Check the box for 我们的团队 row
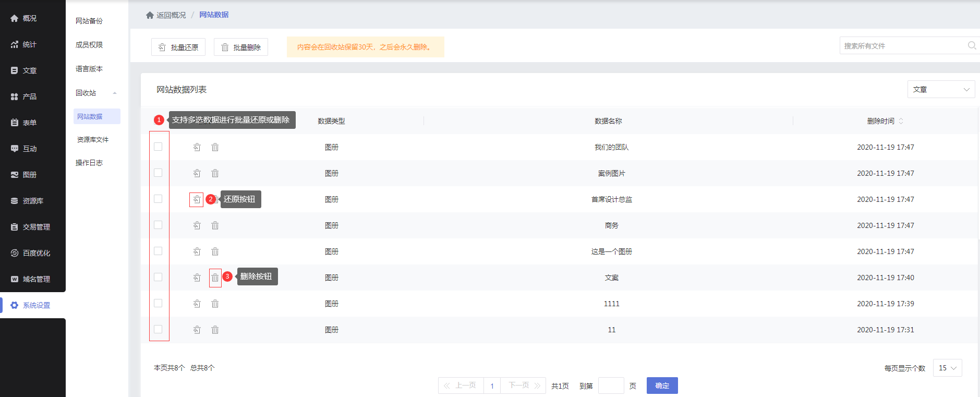 tap(158, 147)
